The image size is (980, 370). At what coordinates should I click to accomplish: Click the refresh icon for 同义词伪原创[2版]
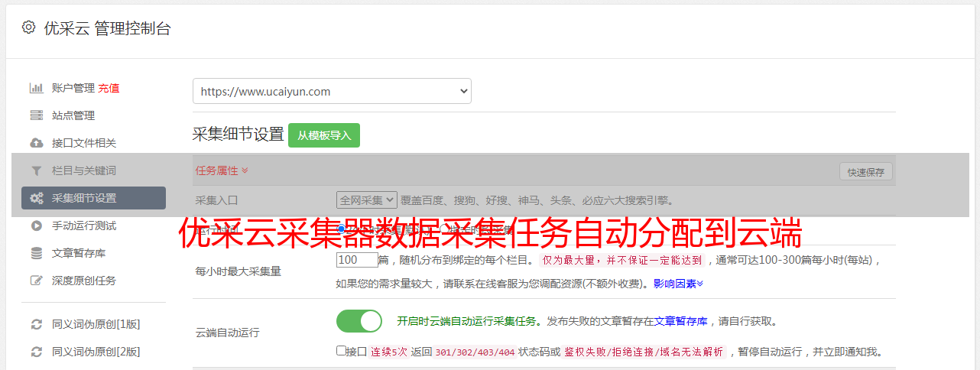(36, 352)
